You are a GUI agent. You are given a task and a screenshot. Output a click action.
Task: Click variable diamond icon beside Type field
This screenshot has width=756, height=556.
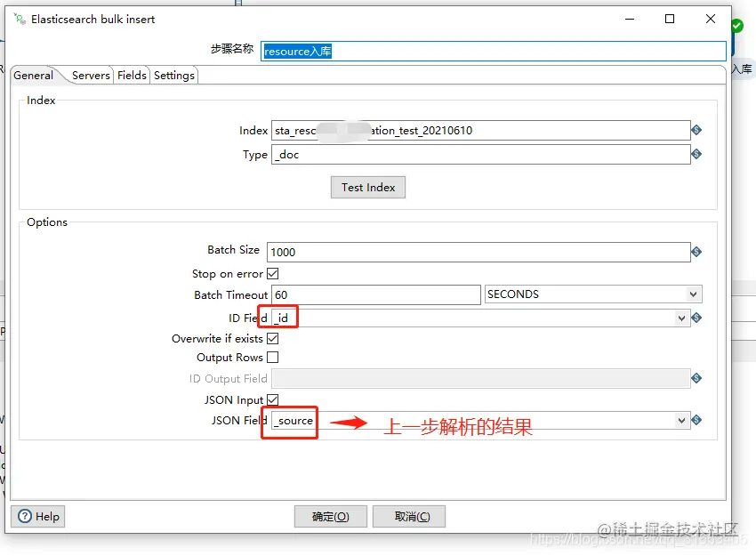(696, 154)
